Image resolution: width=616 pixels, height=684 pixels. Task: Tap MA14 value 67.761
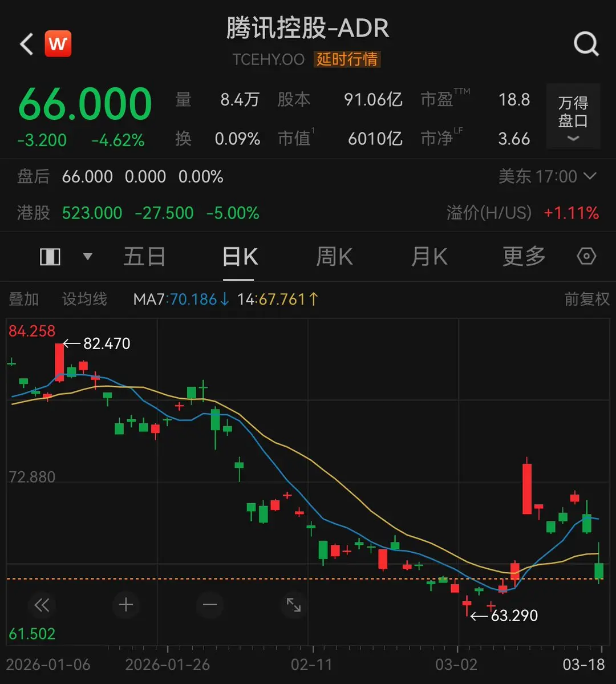pos(282,299)
